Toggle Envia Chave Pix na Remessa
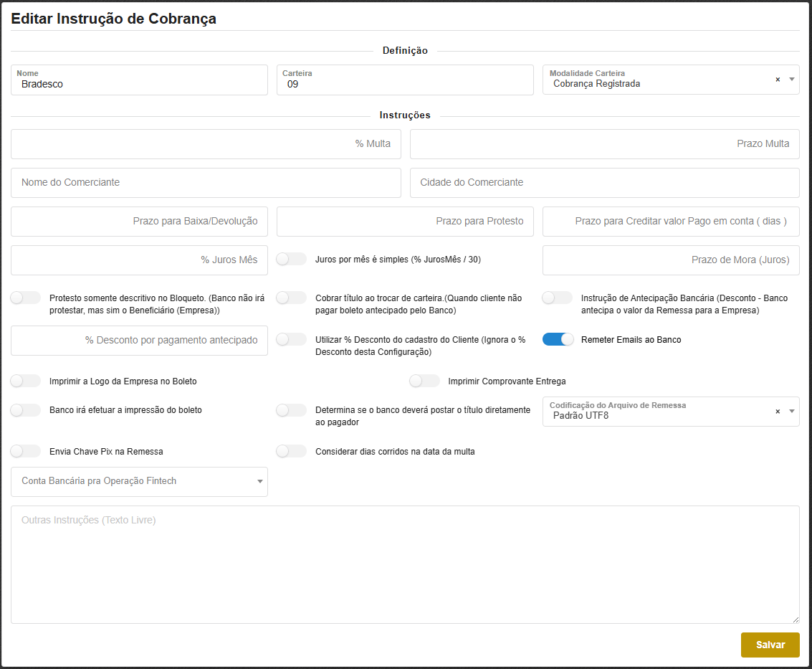This screenshot has height=669, width=812. [26, 452]
